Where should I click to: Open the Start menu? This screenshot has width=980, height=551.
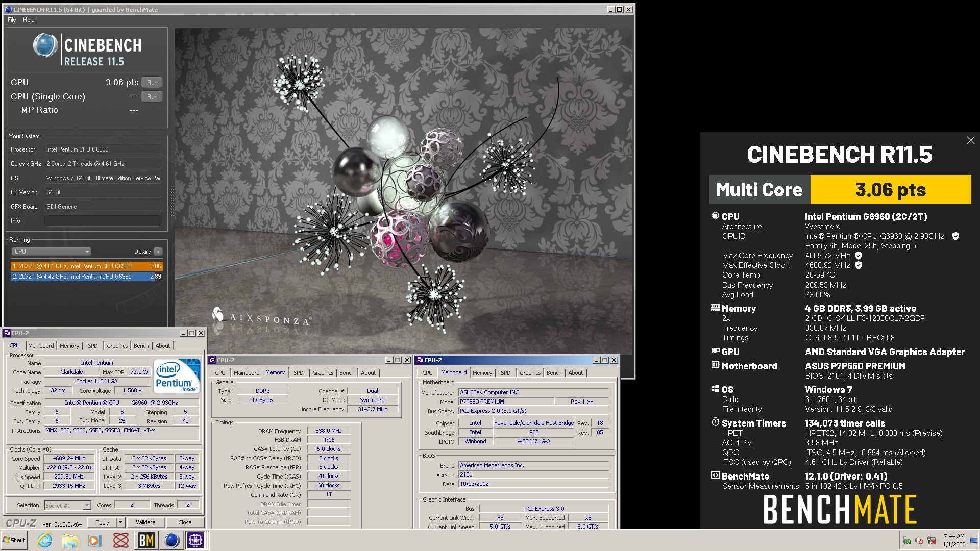14,540
